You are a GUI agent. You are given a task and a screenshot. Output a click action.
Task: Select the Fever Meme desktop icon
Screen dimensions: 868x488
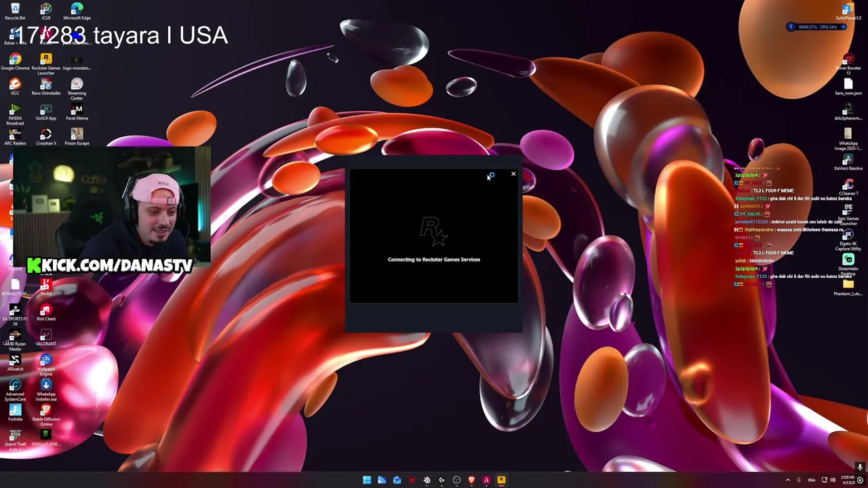click(77, 112)
